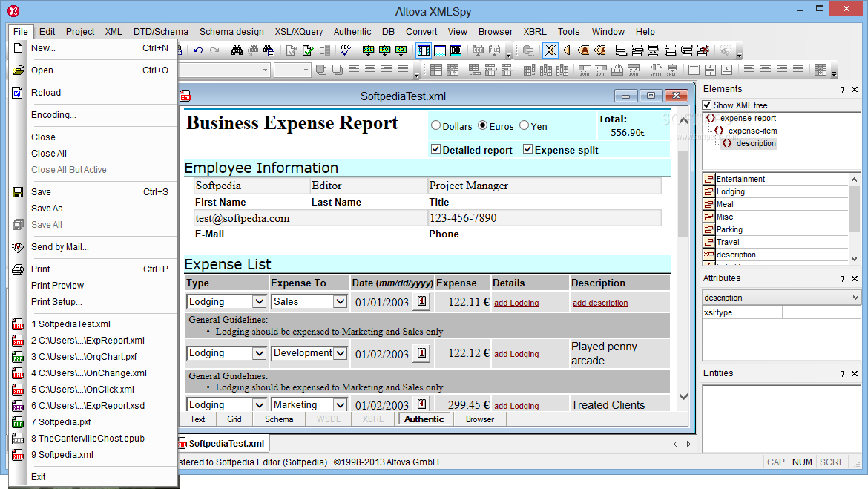This screenshot has width=868, height=489.
Task: Open the narrow empty combo box in the toolbar
Action: [306, 70]
